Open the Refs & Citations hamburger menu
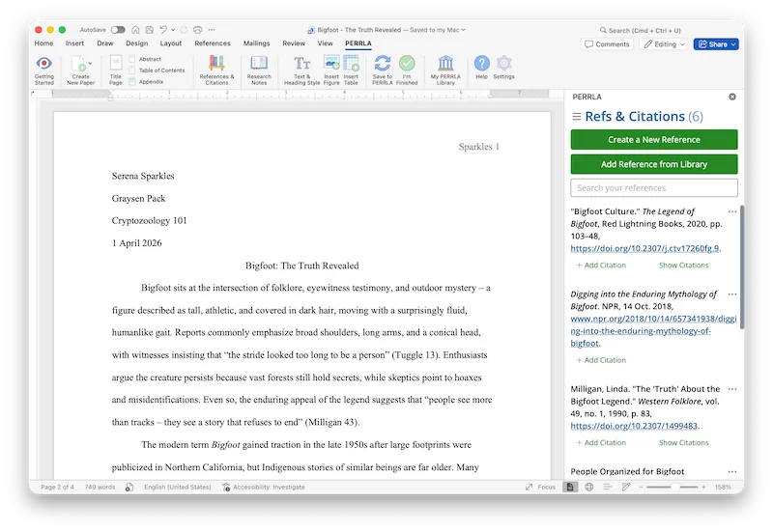Image resolution: width=773 pixels, height=532 pixels. (x=576, y=117)
